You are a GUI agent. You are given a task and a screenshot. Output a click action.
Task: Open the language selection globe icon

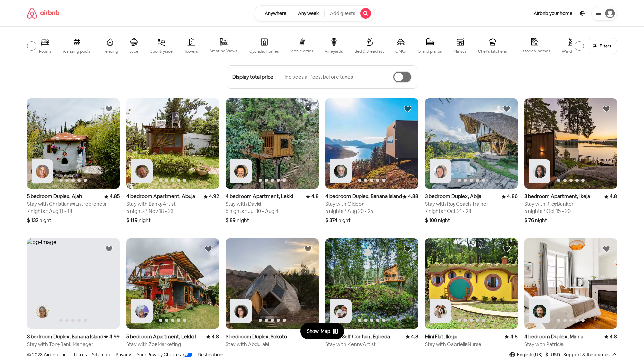coord(582,13)
